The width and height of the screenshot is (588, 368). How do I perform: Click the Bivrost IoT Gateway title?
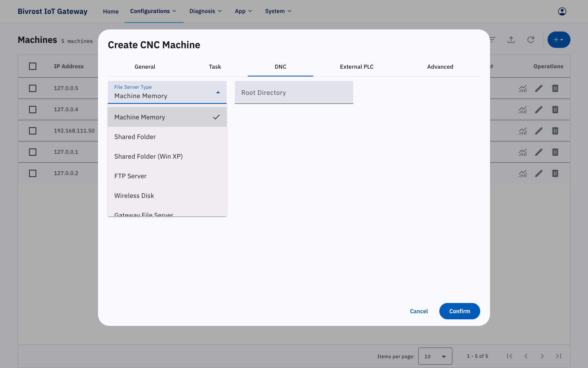[53, 11]
